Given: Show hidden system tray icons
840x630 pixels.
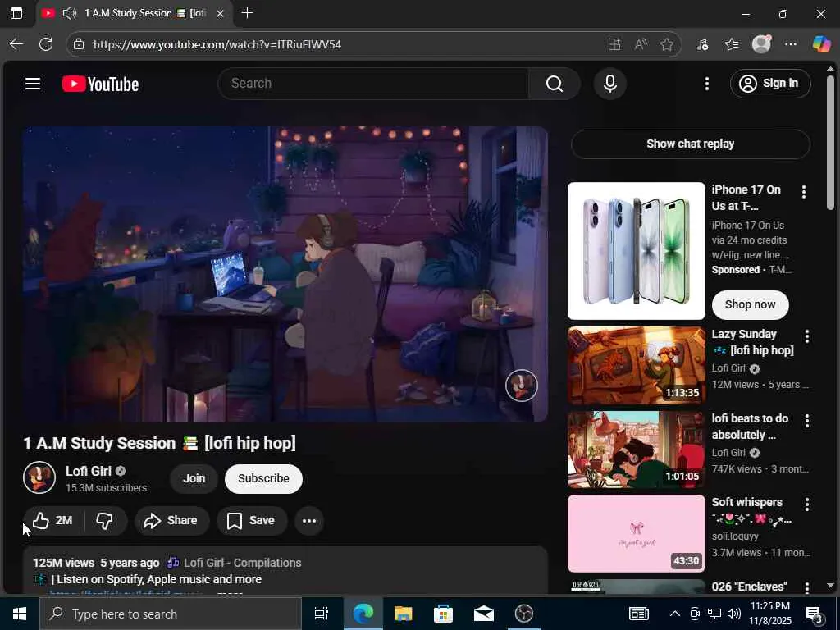Looking at the screenshot, I should coord(675,614).
